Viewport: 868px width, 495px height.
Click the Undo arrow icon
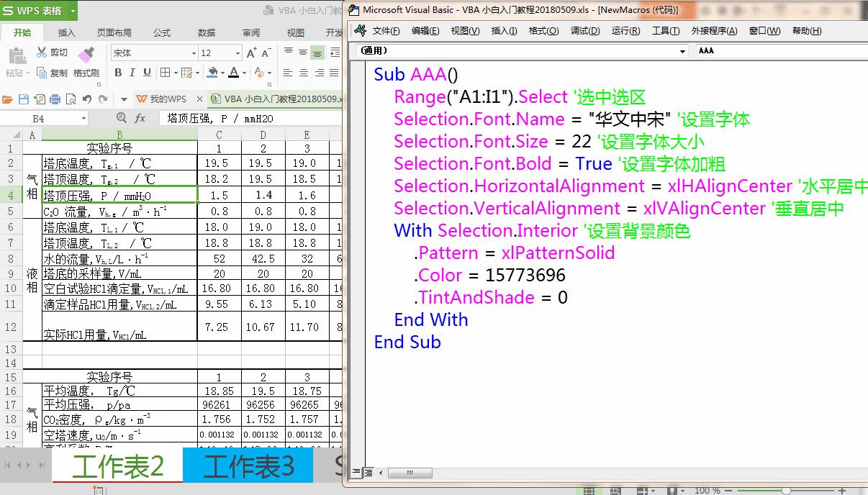(x=88, y=99)
